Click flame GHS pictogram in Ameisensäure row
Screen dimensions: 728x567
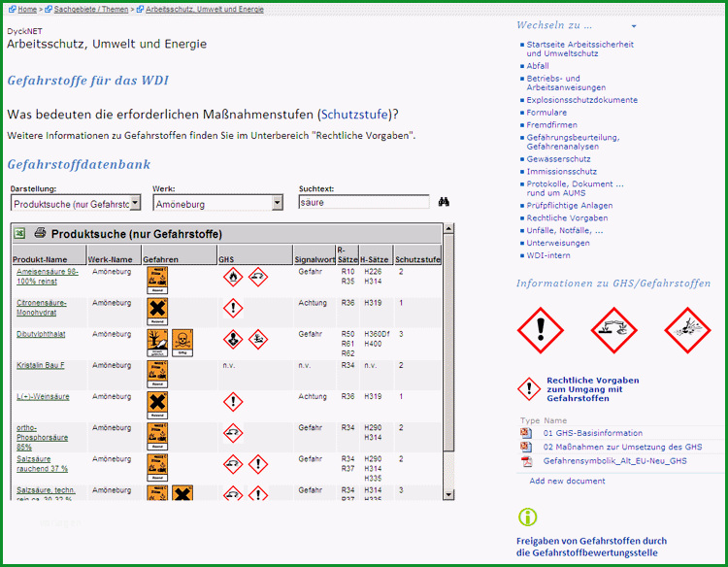click(233, 278)
